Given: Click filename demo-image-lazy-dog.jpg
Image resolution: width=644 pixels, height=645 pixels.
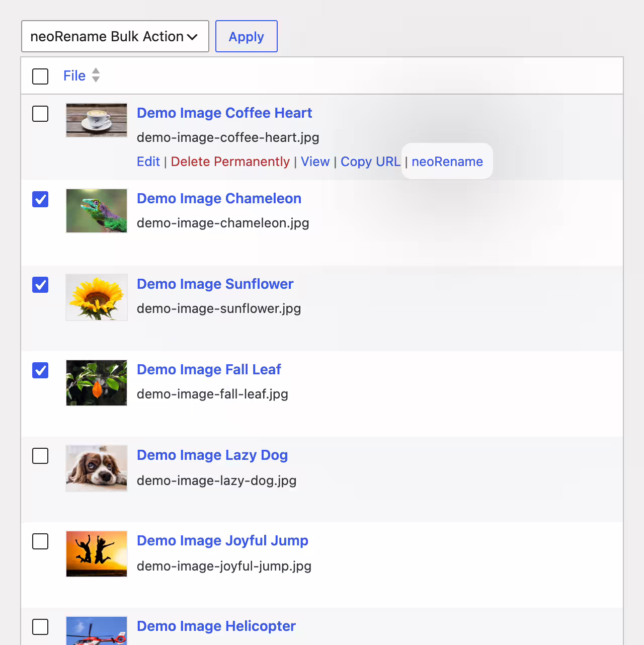Looking at the screenshot, I should pos(217,480).
